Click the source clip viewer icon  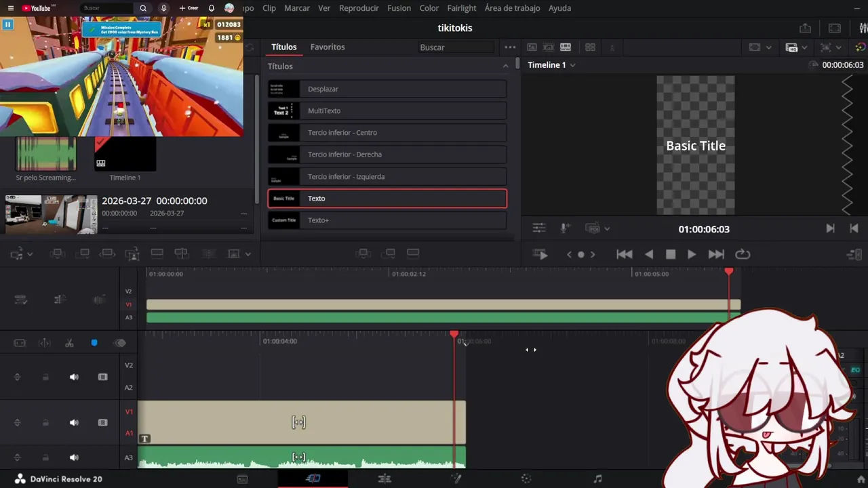[532, 47]
